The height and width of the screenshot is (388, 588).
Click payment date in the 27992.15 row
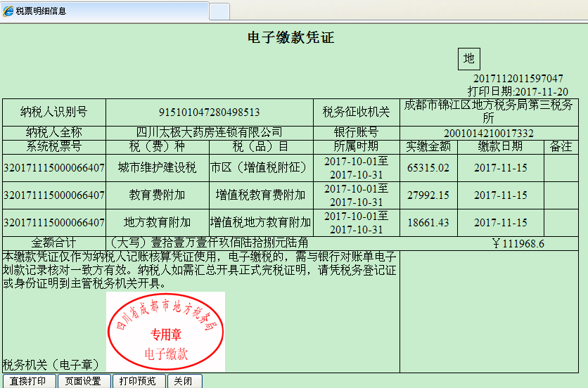tap(501, 195)
